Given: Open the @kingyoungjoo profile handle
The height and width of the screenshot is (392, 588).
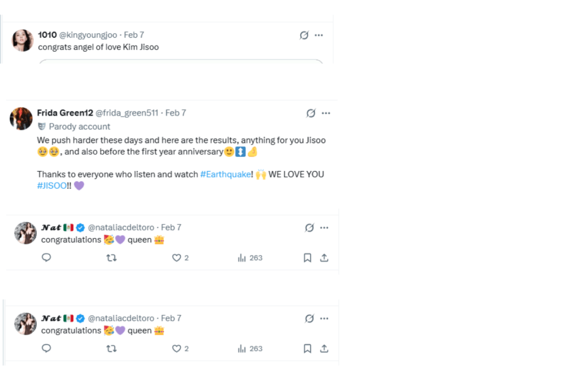Looking at the screenshot, I should click(88, 35).
